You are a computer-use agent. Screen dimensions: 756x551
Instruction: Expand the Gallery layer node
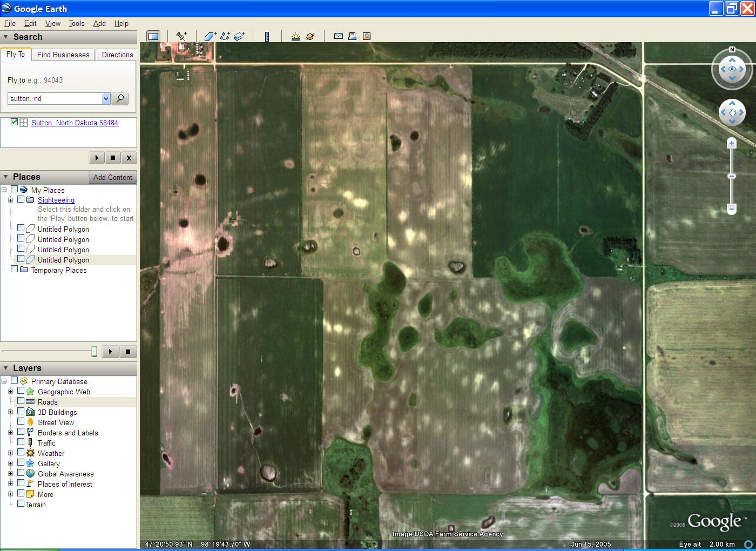coord(10,463)
